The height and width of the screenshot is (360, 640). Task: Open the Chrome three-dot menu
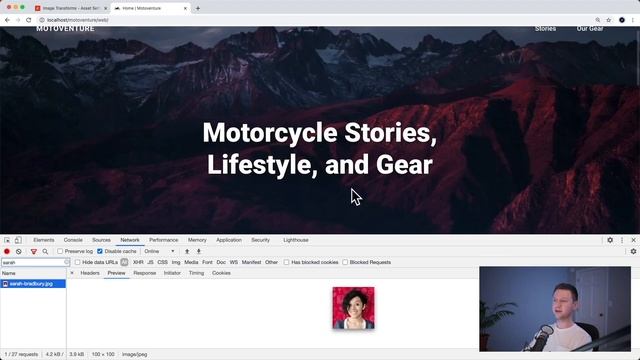coord(633,20)
